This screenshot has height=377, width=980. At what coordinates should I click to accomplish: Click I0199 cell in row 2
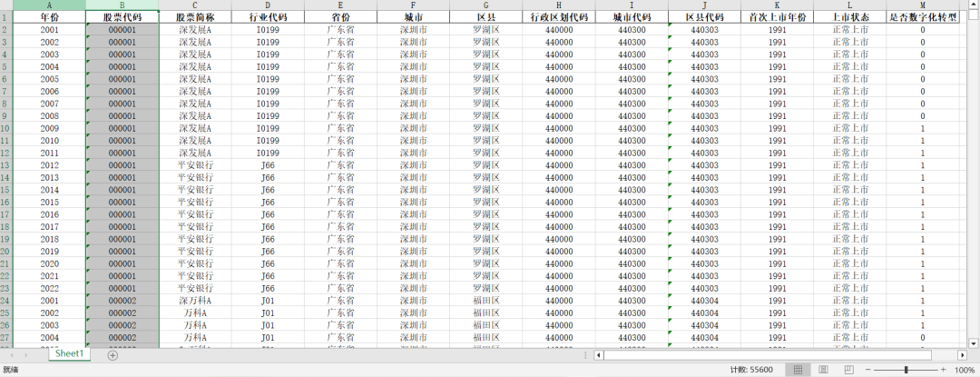point(268,29)
